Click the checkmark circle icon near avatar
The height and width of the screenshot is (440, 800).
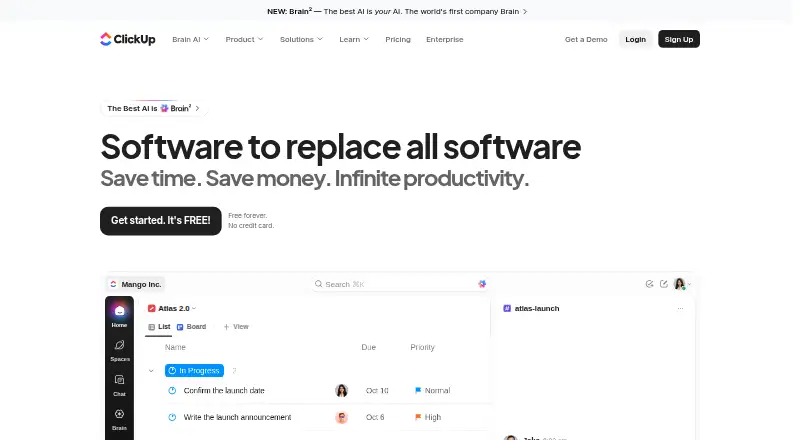tap(649, 284)
